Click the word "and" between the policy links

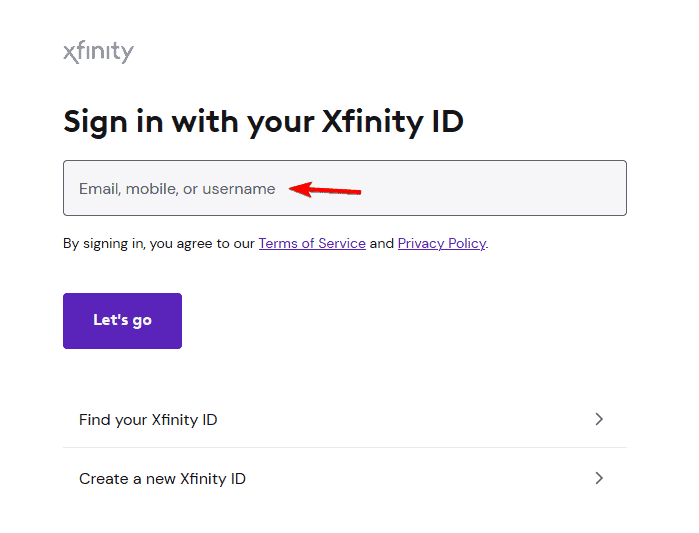point(382,243)
